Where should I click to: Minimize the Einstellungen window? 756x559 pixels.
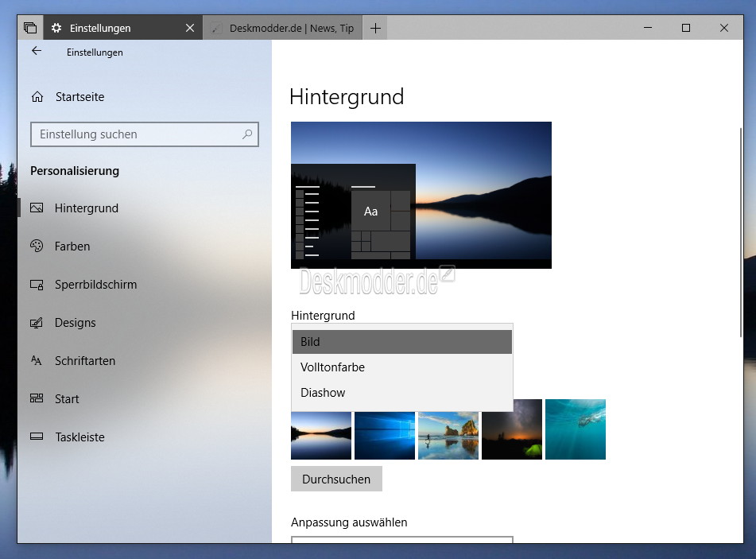point(648,28)
